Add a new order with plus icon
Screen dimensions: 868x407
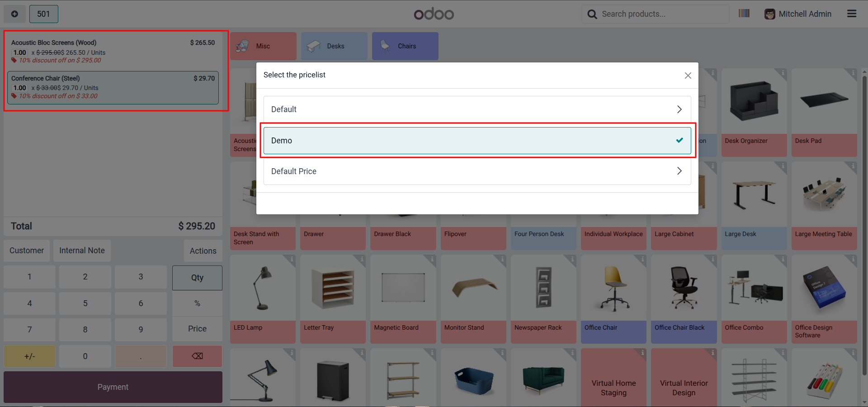(x=14, y=14)
